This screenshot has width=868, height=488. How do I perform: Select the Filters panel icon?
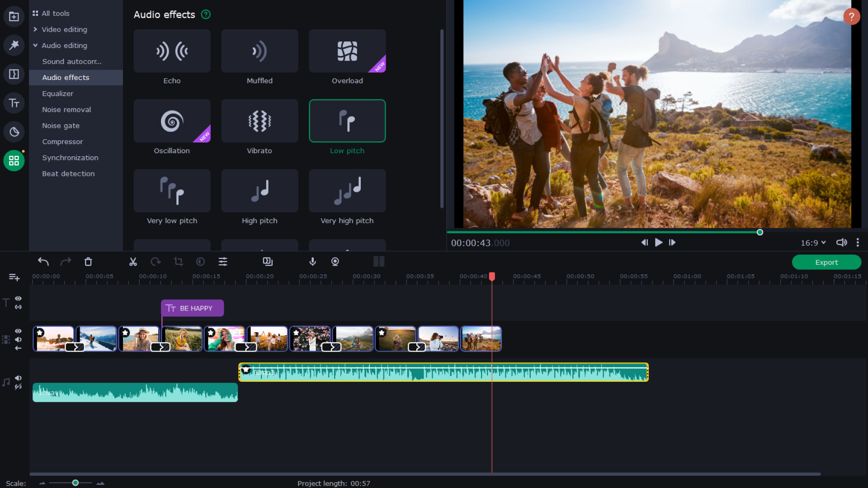[14, 45]
